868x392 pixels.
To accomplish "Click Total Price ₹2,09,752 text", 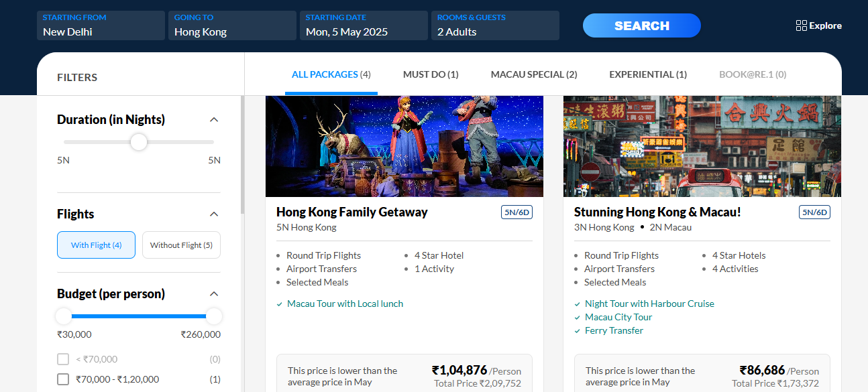I will [x=478, y=384].
